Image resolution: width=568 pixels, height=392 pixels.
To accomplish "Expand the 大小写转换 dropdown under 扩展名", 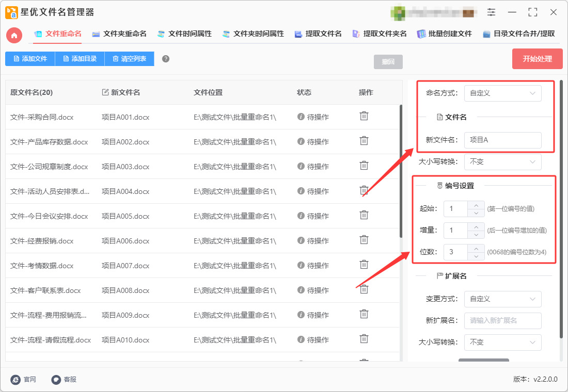I will tap(502, 342).
